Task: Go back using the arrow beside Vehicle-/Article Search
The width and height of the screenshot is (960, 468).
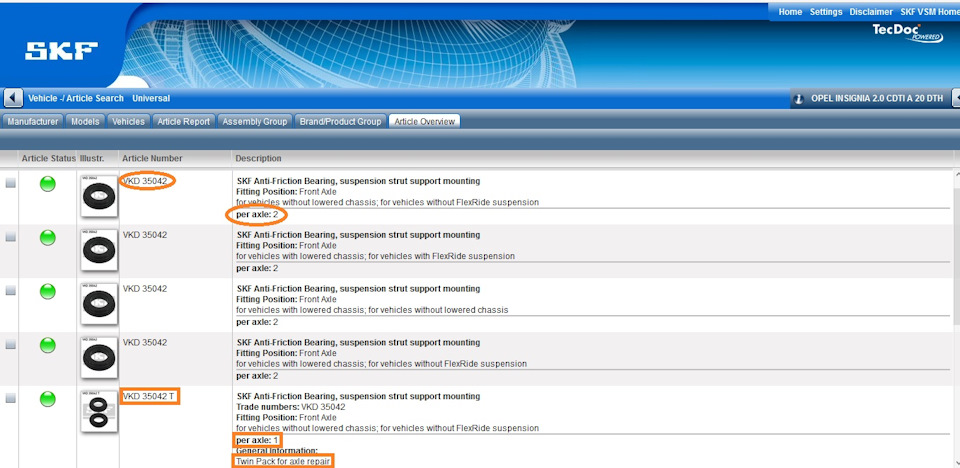Action: 13,98
